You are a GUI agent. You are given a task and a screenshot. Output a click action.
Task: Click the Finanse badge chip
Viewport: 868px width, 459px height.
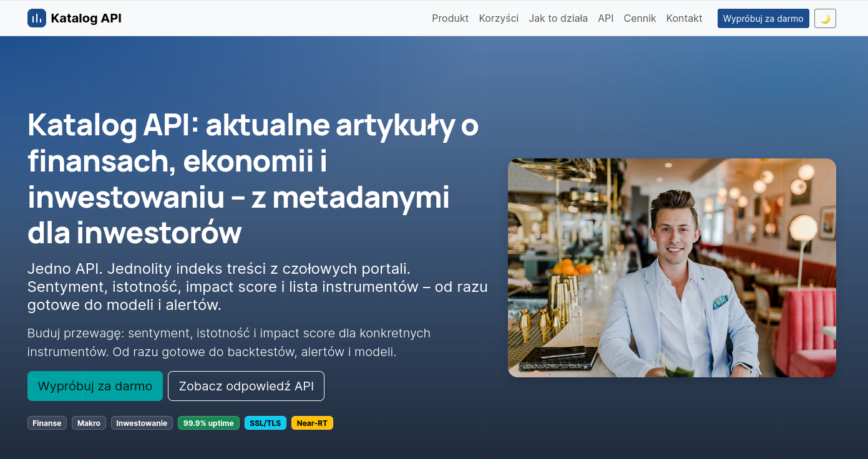point(47,423)
